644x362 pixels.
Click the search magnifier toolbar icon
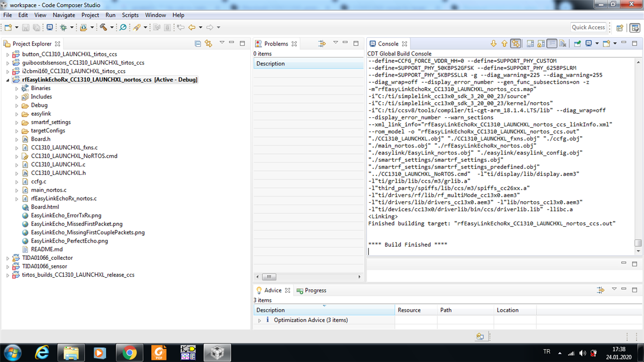pyautogui.click(x=123, y=27)
